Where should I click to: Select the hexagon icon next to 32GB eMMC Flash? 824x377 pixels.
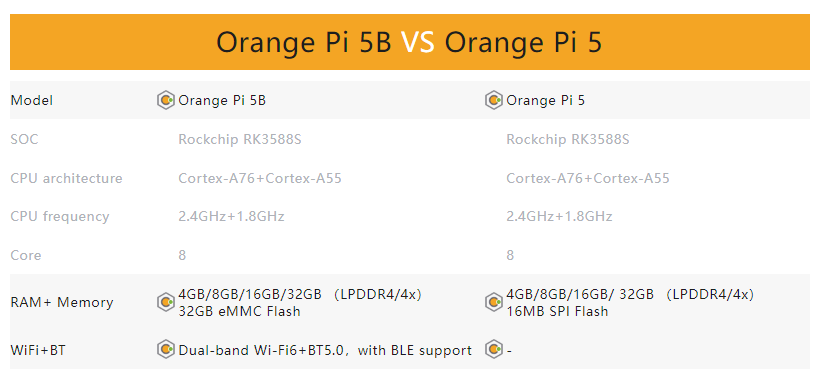coord(166,302)
